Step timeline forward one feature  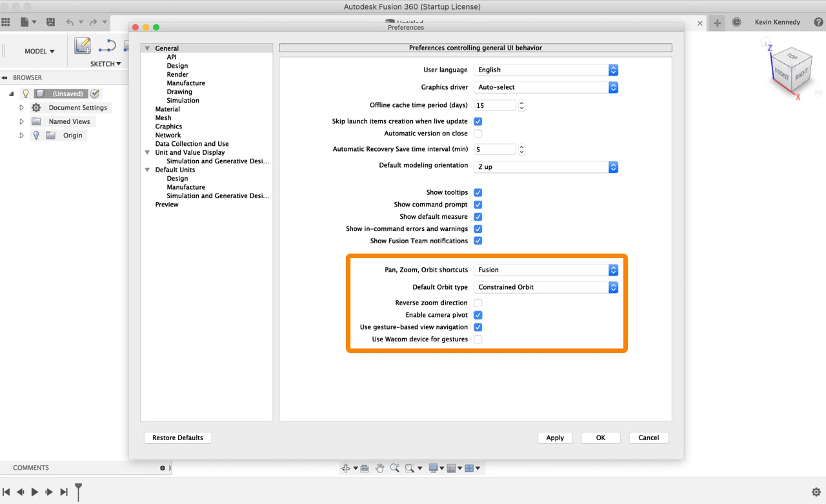pyautogui.click(x=49, y=492)
